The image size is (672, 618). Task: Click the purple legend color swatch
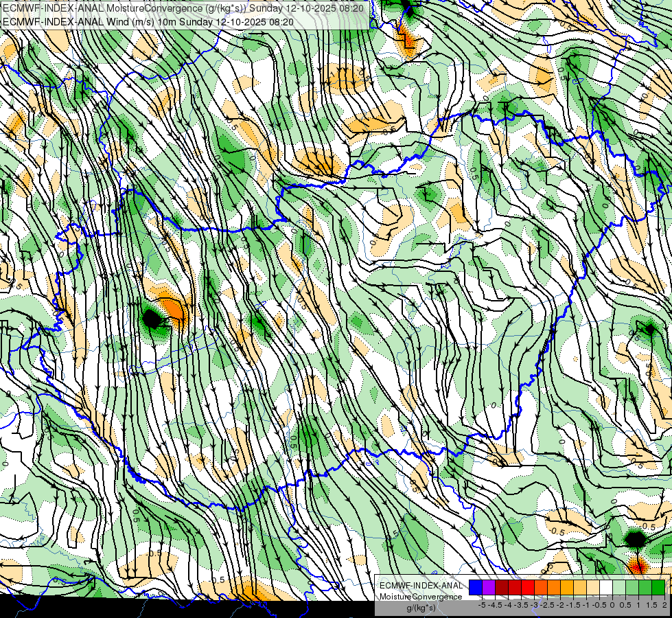pos(489,588)
